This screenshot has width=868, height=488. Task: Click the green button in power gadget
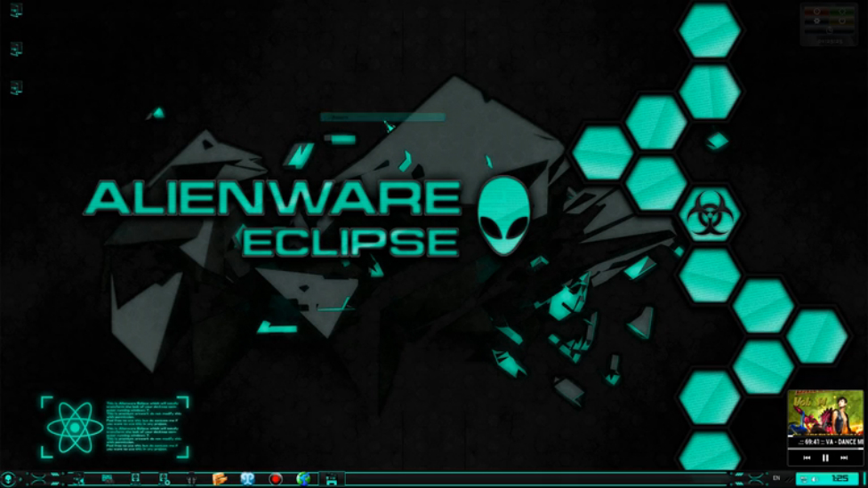(x=842, y=11)
